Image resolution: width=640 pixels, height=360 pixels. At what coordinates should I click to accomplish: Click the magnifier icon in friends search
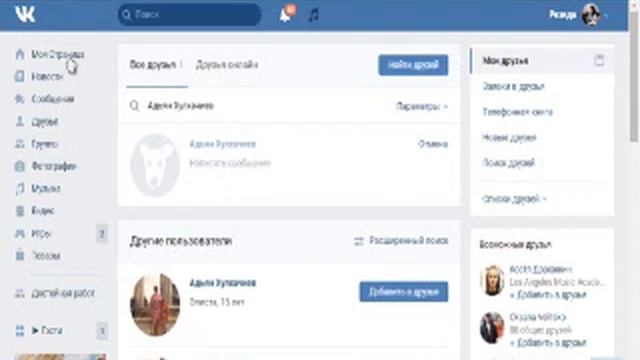[135, 106]
